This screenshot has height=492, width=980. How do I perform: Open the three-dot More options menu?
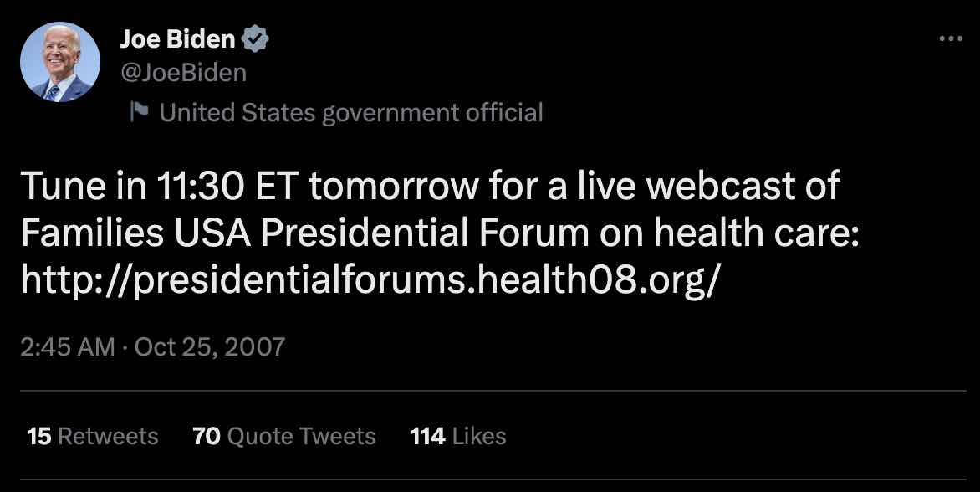pyautogui.click(x=951, y=38)
